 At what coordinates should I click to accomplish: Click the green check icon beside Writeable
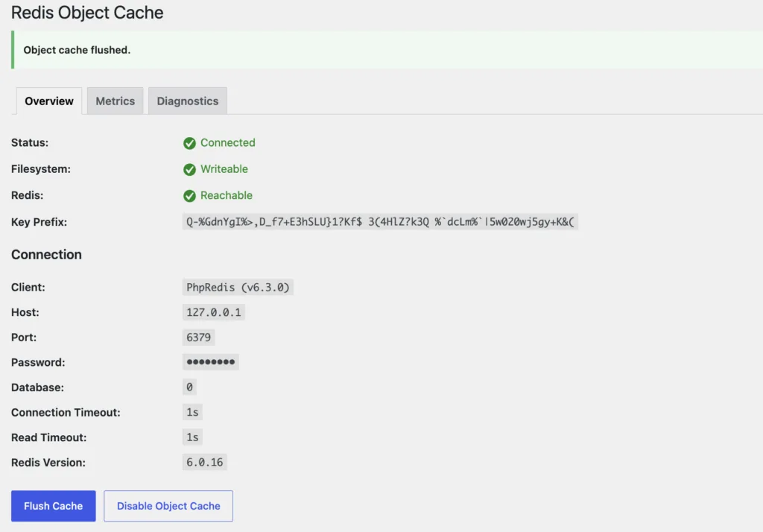189,169
